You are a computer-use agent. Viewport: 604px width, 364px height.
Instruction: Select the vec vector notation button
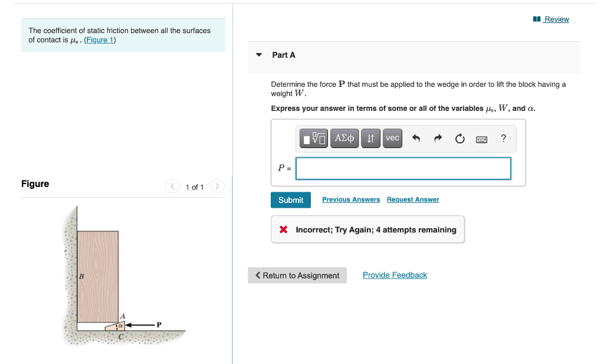392,138
